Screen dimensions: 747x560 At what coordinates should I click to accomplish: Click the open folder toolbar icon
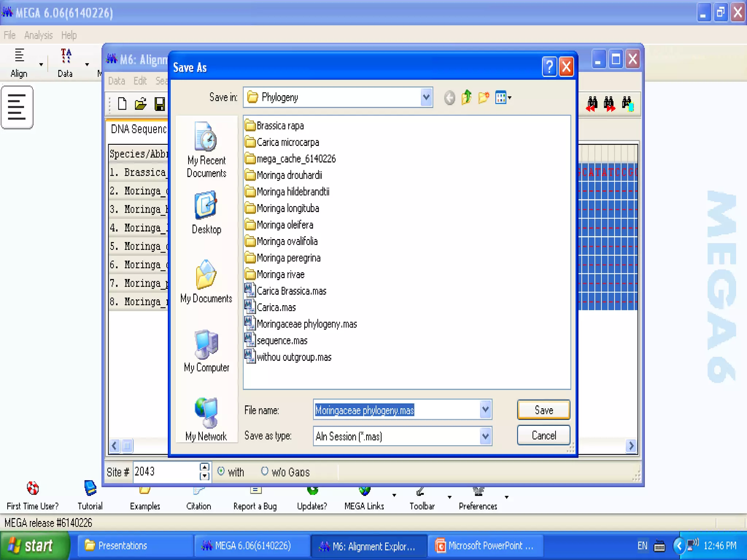pyautogui.click(x=141, y=104)
